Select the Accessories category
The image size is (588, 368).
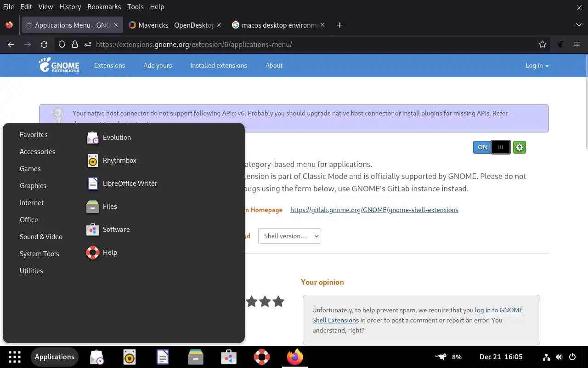[38, 152]
